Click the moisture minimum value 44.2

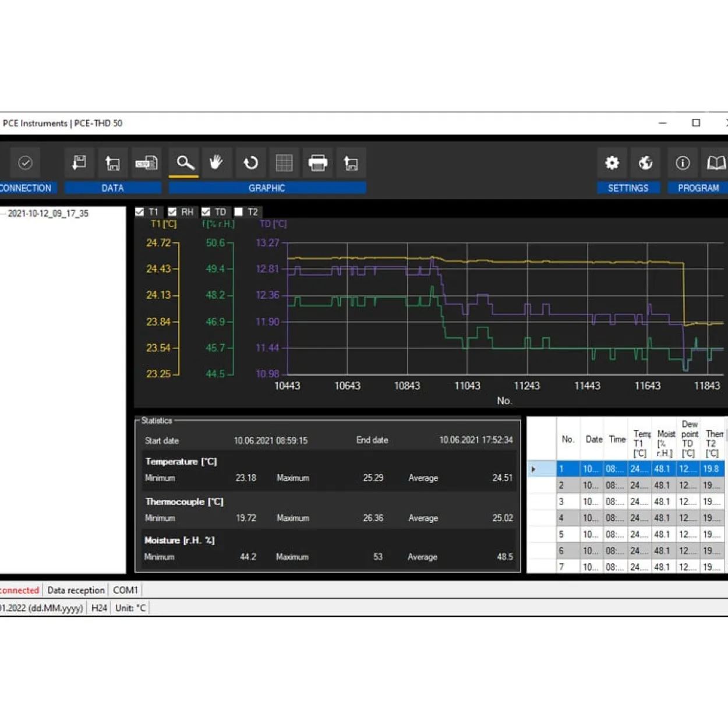coord(248,557)
